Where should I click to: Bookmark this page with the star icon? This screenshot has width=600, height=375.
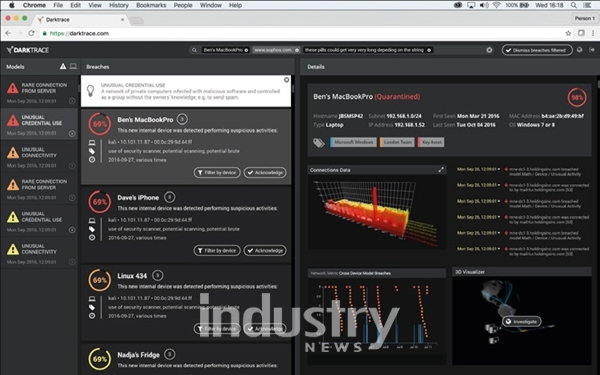(568, 33)
